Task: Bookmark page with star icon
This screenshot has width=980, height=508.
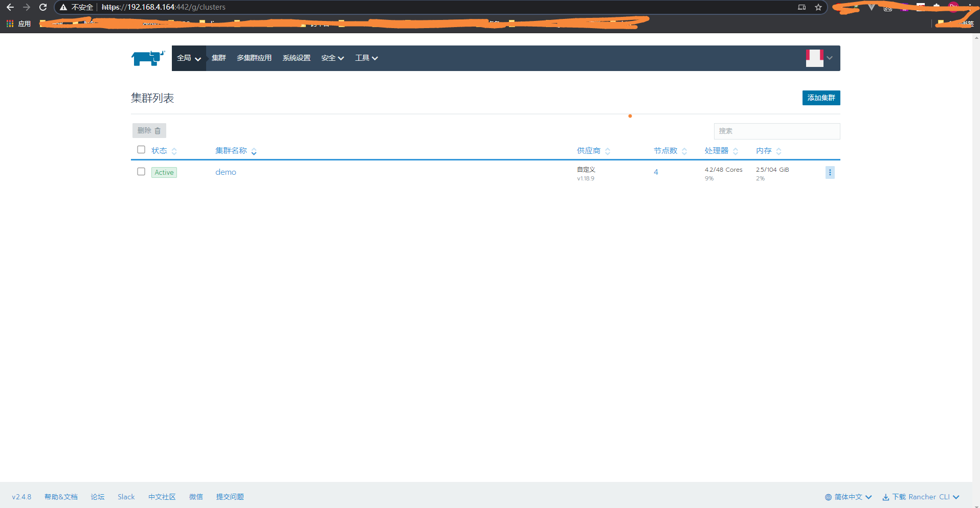Action: 818,7
